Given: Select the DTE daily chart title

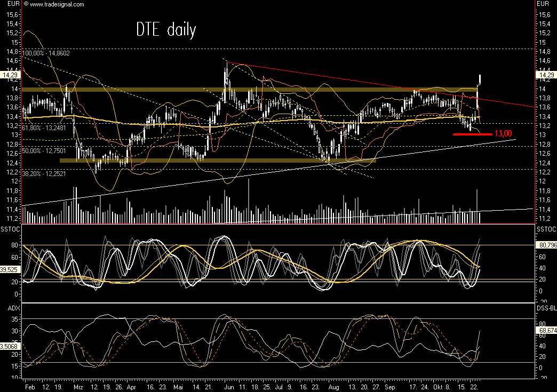Looking at the screenshot, I should click(x=166, y=30).
